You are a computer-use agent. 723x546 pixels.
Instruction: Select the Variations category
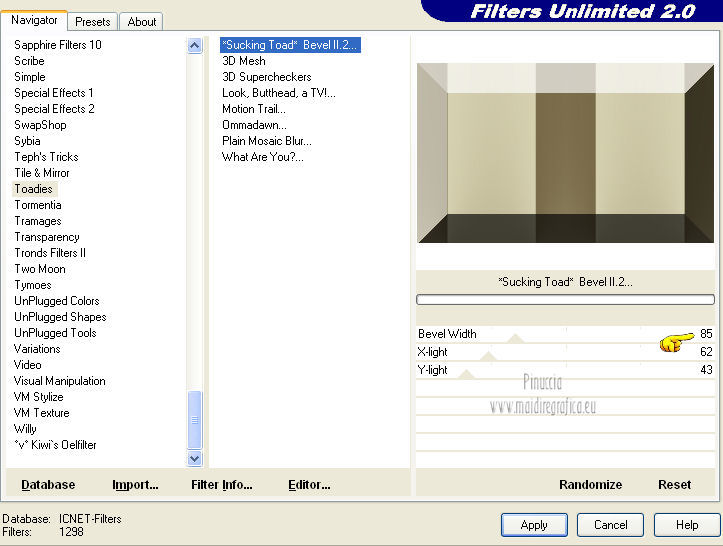37,349
